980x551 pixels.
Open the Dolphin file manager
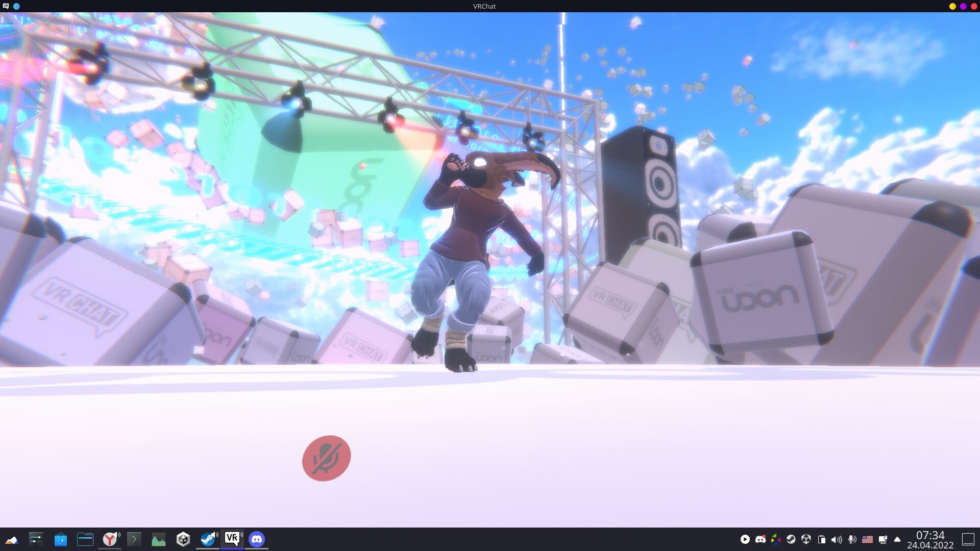tap(85, 539)
